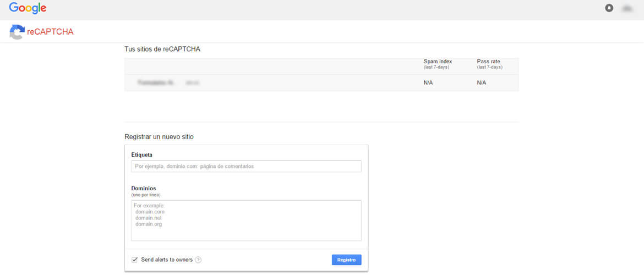The image size is (644, 275).
Task: Click the Pass rate column header
Action: pos(489,61)
